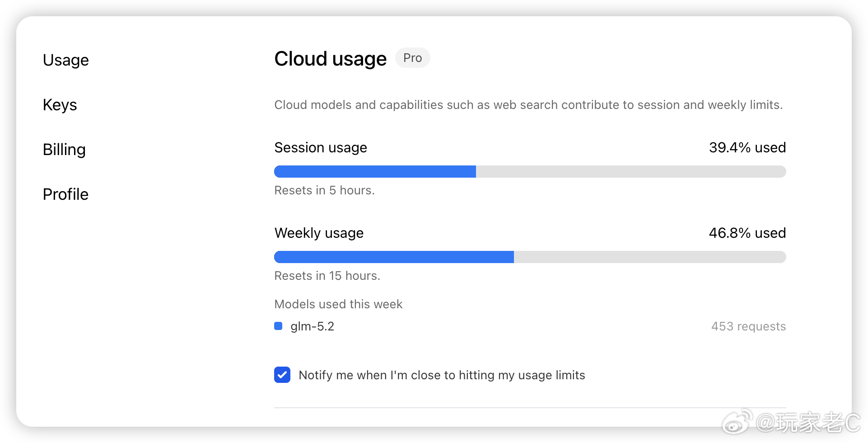868x443 pixels.
Task: Go to Billing in the sidebar
Action: [64, 150]
